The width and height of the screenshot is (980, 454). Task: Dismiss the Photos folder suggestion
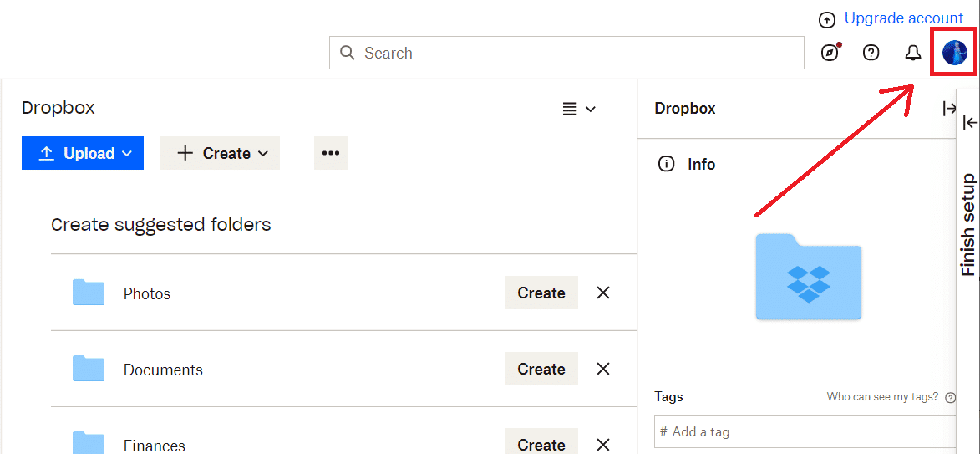click(603, 293)
